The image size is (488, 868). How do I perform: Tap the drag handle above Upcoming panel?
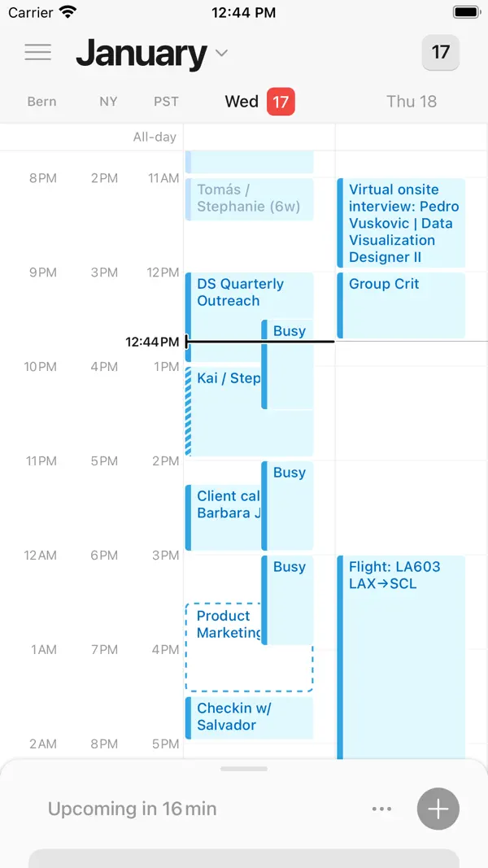click(244, 769)
